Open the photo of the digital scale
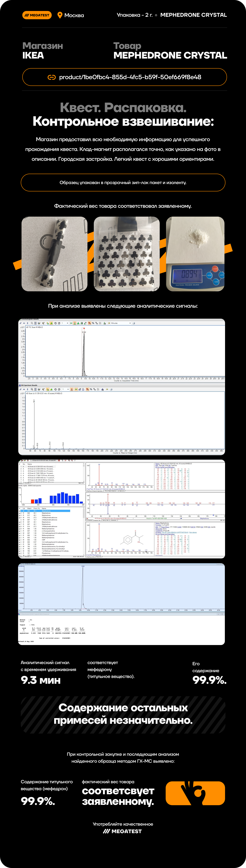Image resolution: width=246 pixels, height=868 pixels. pos(195,254)
